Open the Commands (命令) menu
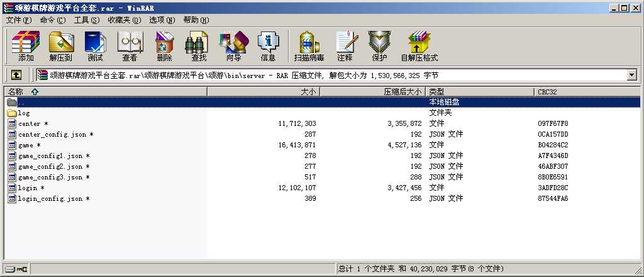This screenshot has height=277, width=644. tap(53, 20)
